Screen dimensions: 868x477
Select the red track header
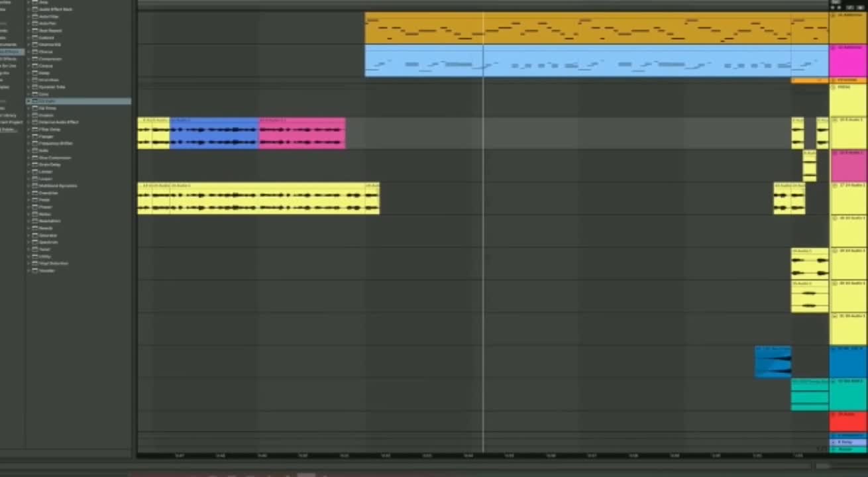[x=847, y=421]
